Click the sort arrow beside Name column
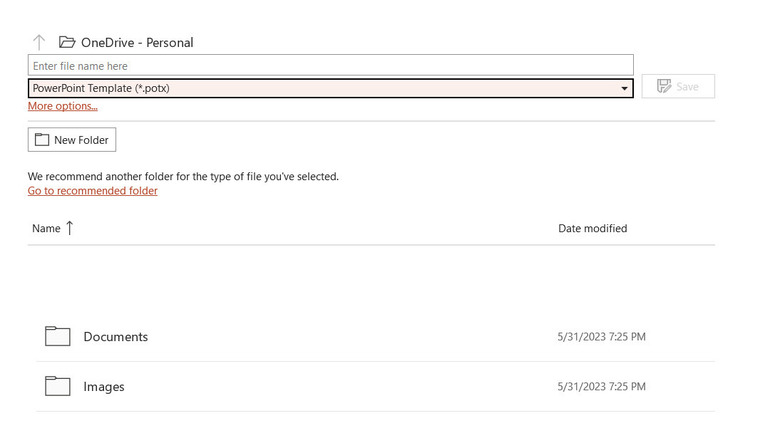Image resolution: width=780 pixels, height=438 pixels. [70, 228]
